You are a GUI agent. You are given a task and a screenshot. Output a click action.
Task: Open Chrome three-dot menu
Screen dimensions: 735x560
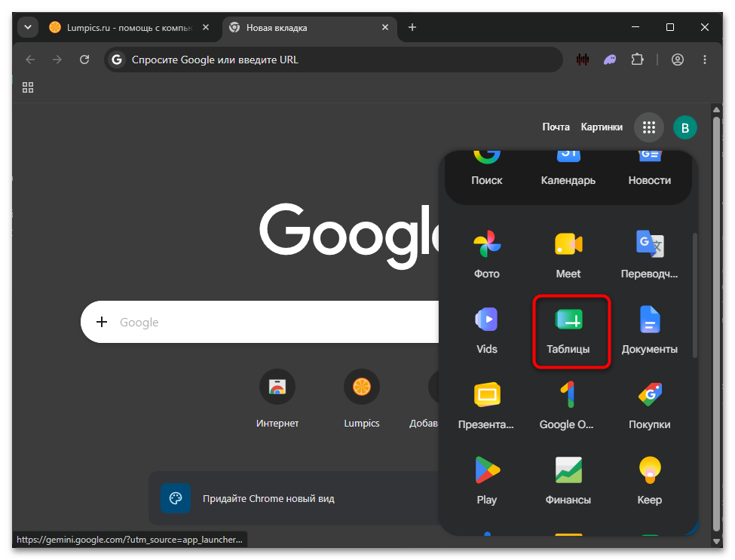click(x=705, y=60)
